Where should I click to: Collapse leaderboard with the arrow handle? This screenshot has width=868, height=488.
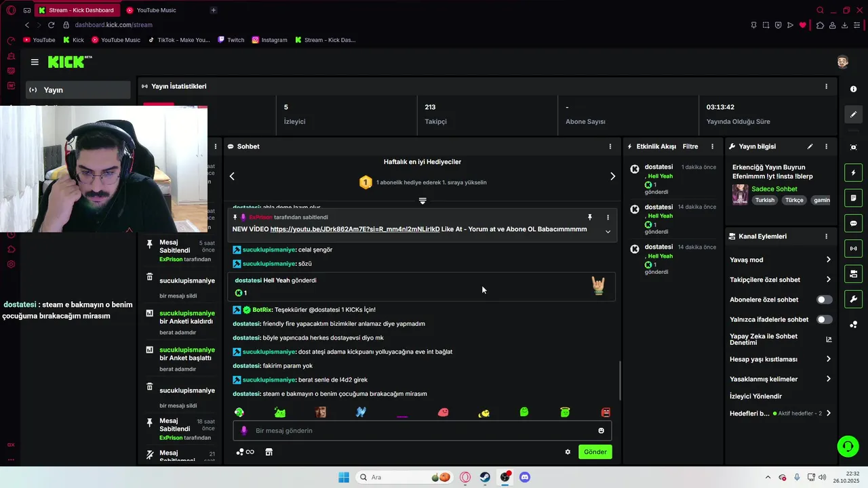pos(422,201)
